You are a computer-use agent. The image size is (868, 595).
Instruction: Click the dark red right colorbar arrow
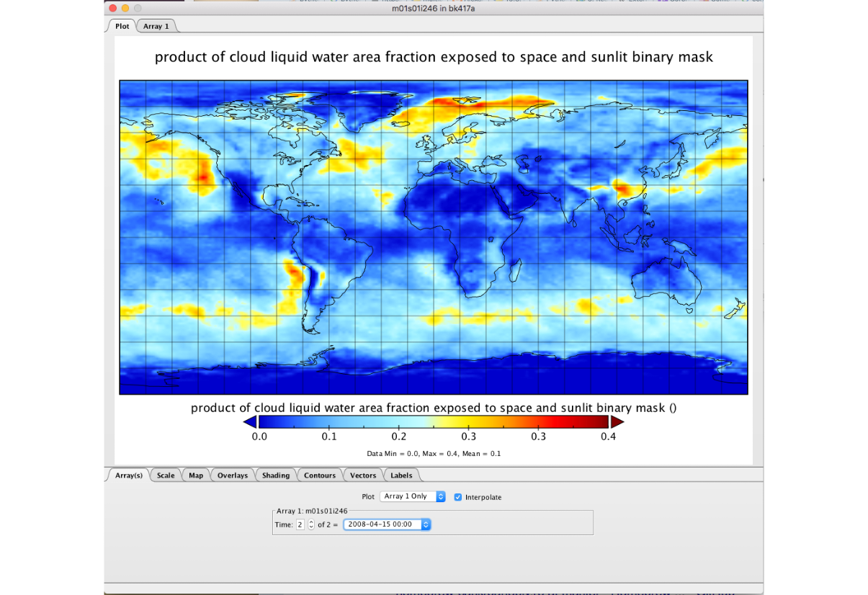[x=618, y=422]
